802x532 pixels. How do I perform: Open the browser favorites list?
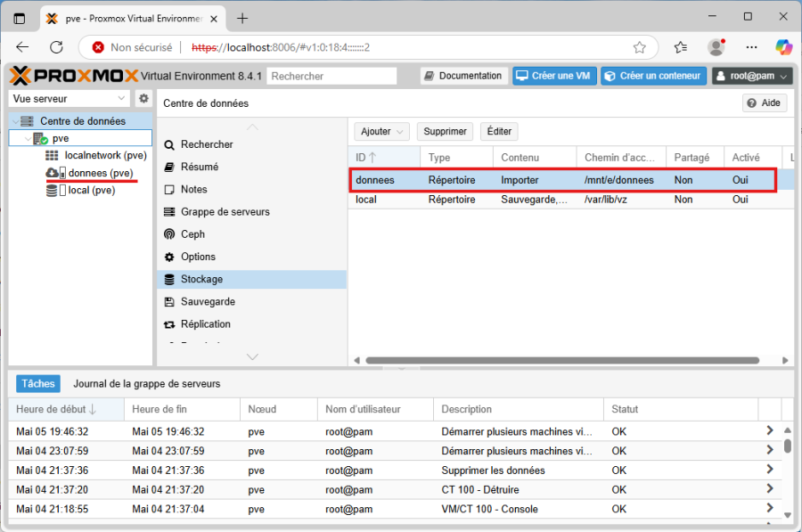coord(680,47)
